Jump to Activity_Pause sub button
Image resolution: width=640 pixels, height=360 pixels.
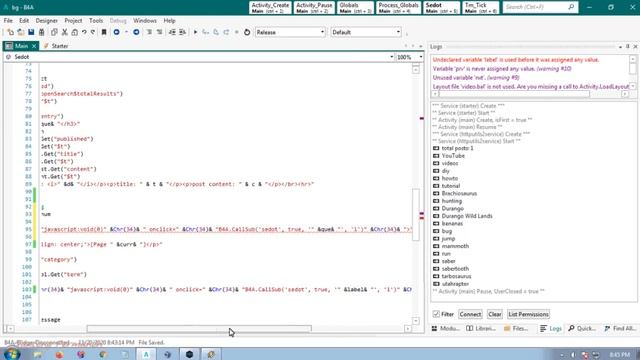314,7
